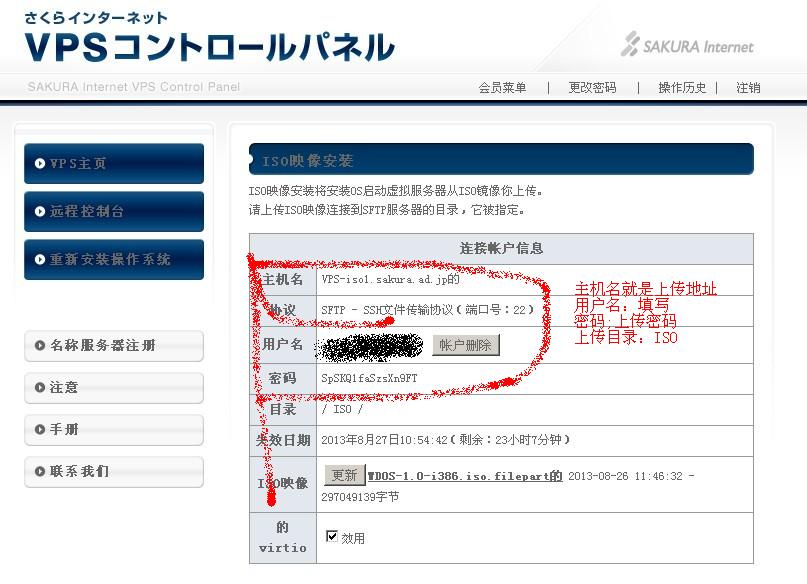This screenshot has width=807, height=584.
Task: Toggle the virtio 效用 checkbox
Action: [332, 537]
